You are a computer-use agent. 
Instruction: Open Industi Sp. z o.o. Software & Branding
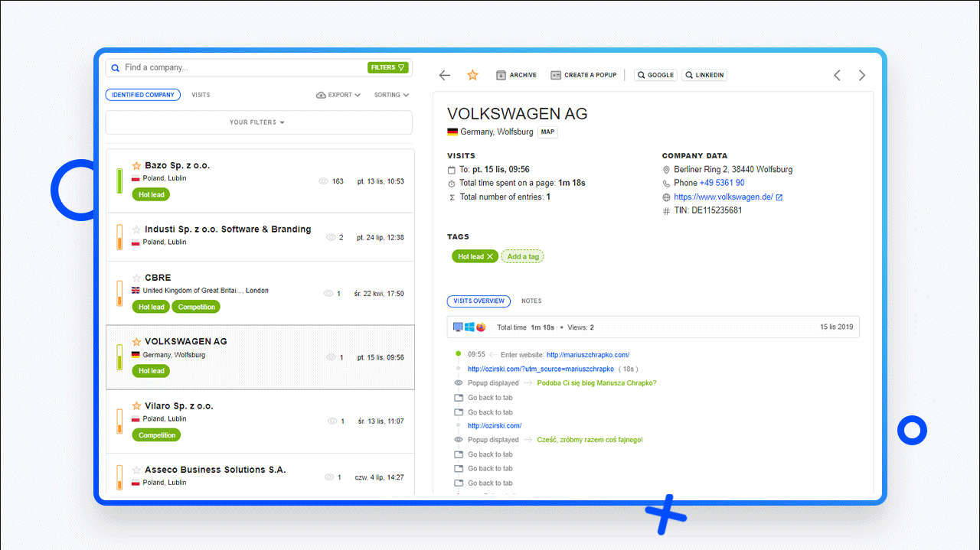click(x=260, y=237)
